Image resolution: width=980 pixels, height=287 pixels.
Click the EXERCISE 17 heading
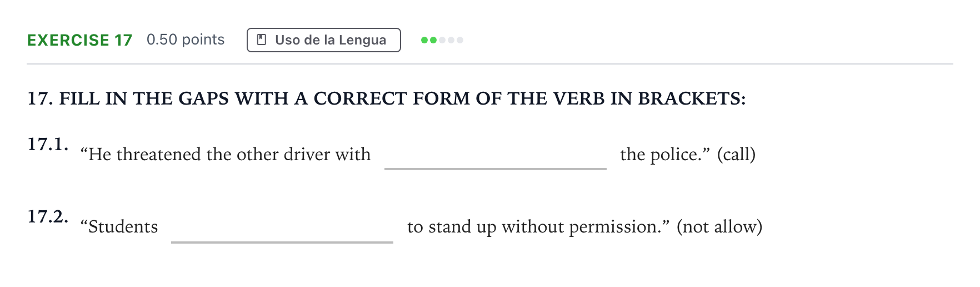80,40
